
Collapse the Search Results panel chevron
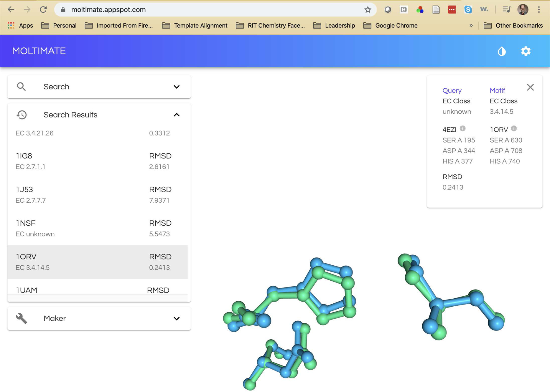(177, 115)
